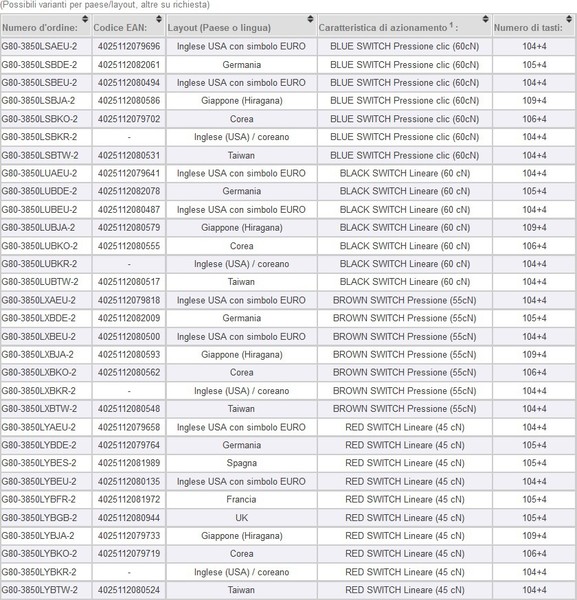Sort by Numero di tasti arrows

coord(569,19)
